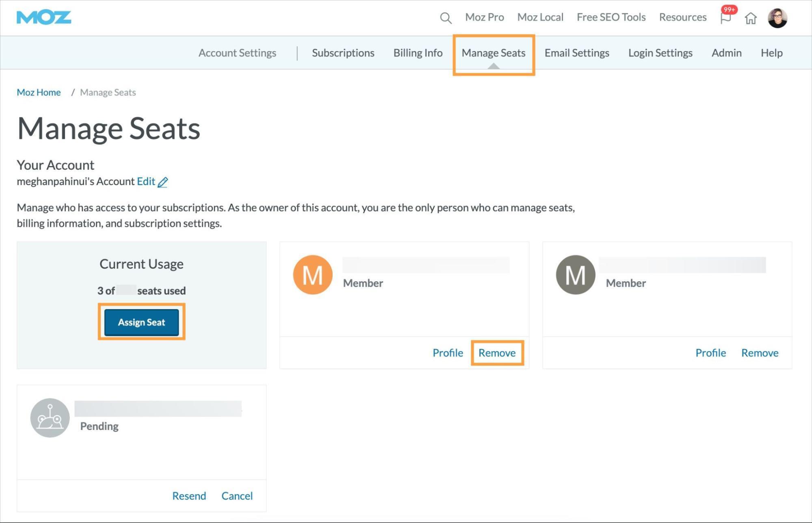
Task: Open the Moz Pro menu
Action: [484, 17]
